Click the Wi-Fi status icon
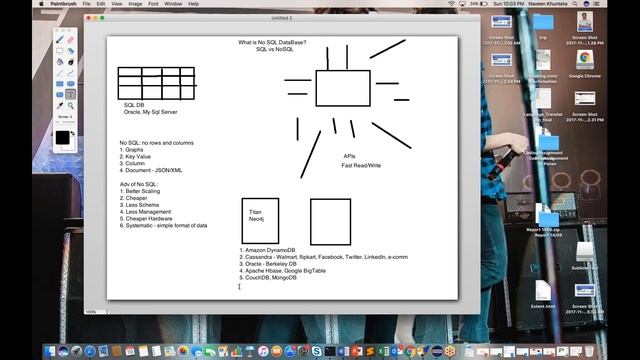This screenshot has height=360, width=640. (x=451, y=4)
